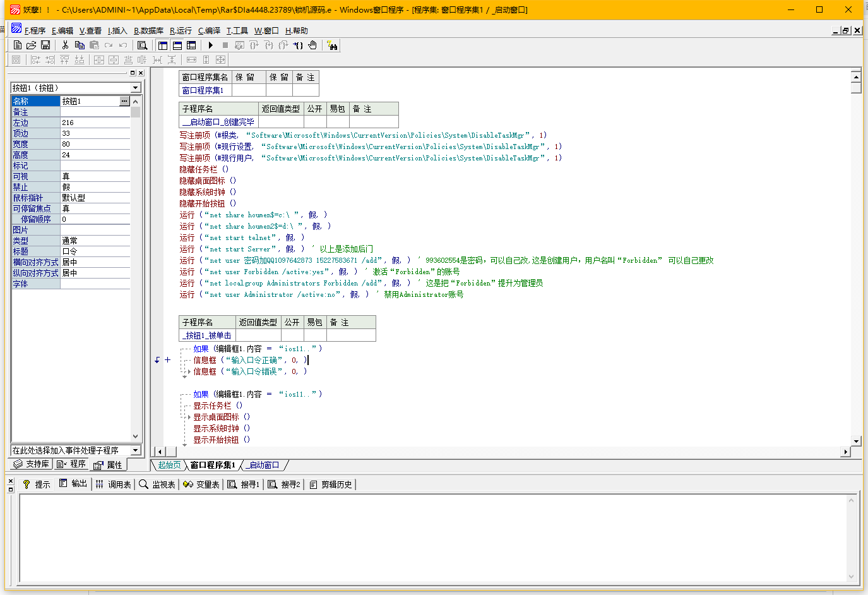Click the property list scroll-down arrow
Image resolution: width=868 pixels, height=595 pixels.
click(135, 436)
